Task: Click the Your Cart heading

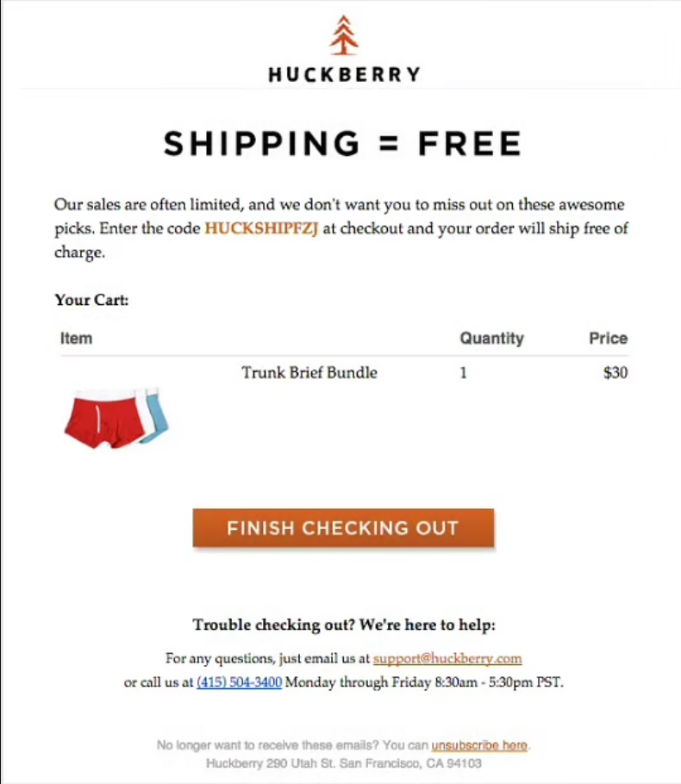Action: click(x=91, y=300)
